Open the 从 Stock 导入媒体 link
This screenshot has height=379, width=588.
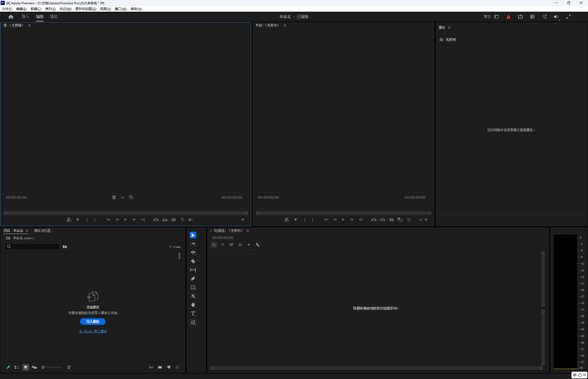coord(93,331)
